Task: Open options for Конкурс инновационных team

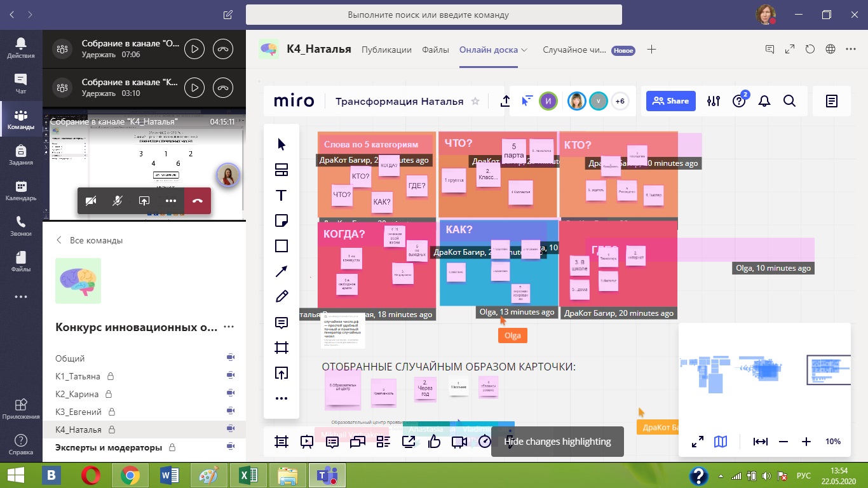Action: click(229, 328)
